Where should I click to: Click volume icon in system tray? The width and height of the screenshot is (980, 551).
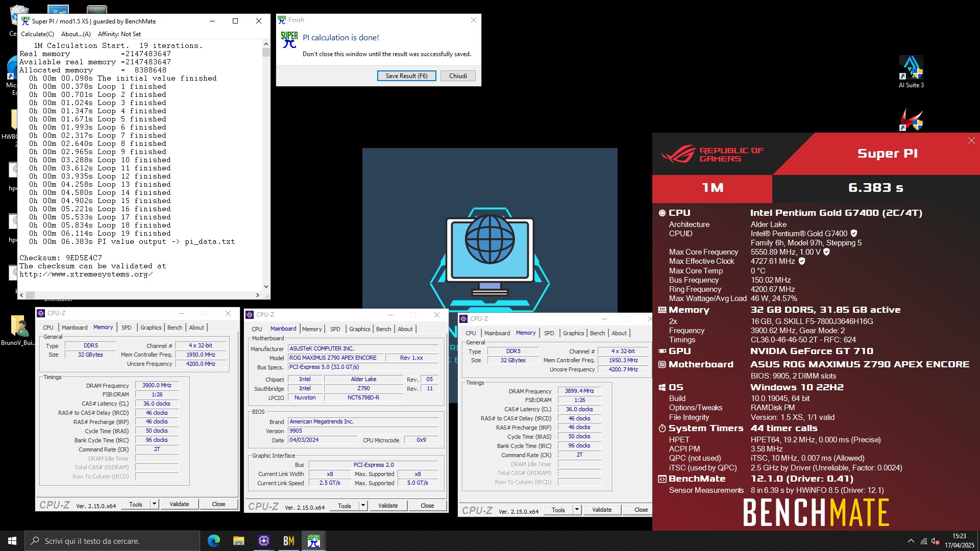click(936, 541)
